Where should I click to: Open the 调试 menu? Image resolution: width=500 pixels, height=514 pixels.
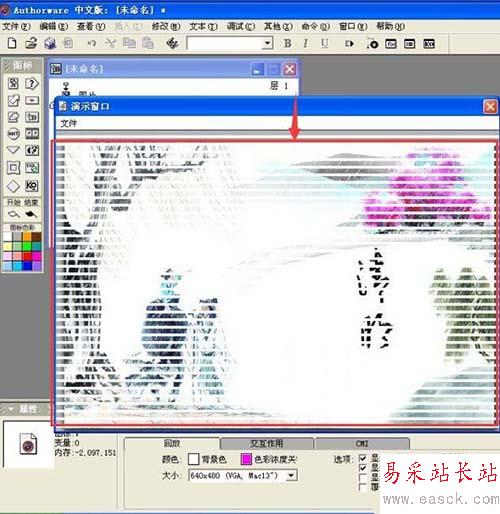(241, 26)
